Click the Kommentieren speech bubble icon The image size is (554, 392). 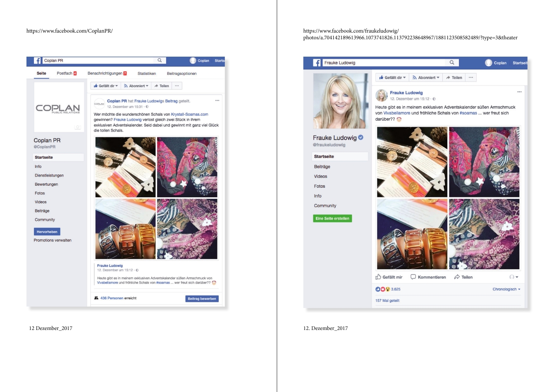pyautogui.click(x=413, y=277)
